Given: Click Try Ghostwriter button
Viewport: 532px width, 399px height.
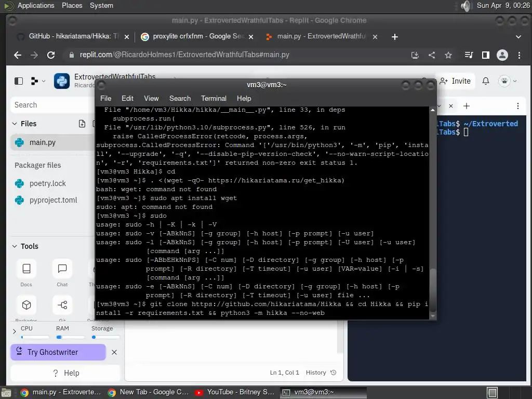Looking at the screenshot, I should pyautogui.click(x=58, y=352).
